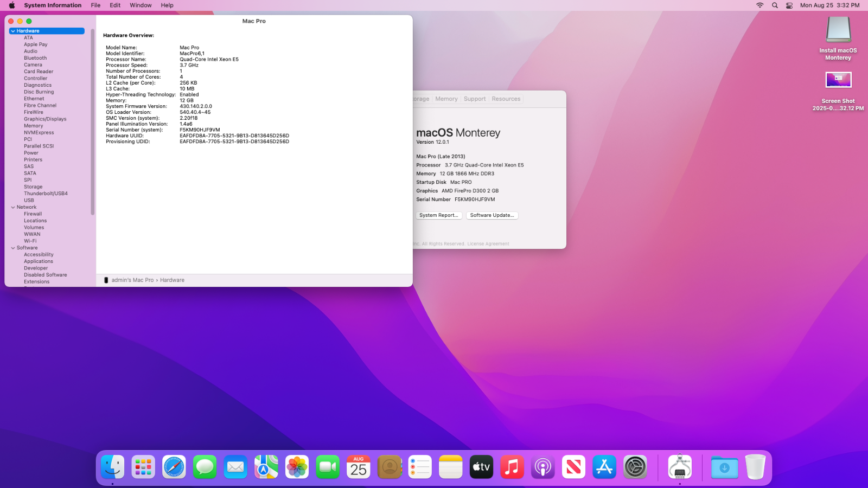Click Hardware in bottom path bar

tap(172, 280)
